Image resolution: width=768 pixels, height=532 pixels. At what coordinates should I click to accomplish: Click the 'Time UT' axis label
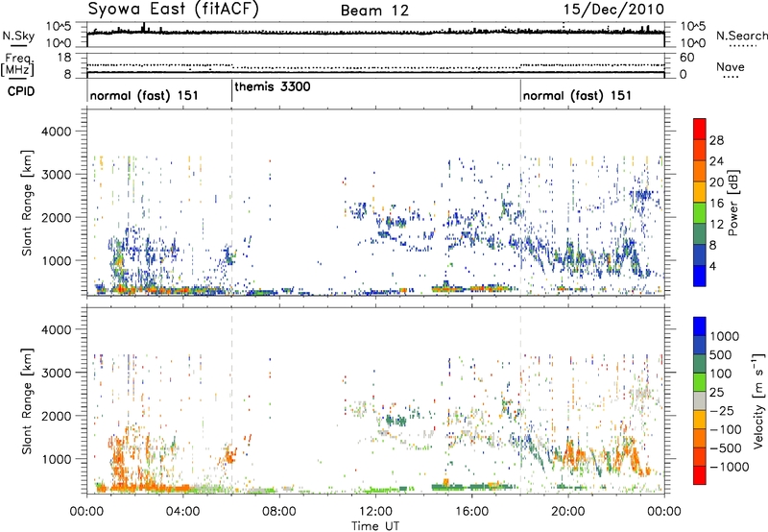coord(375,526)
